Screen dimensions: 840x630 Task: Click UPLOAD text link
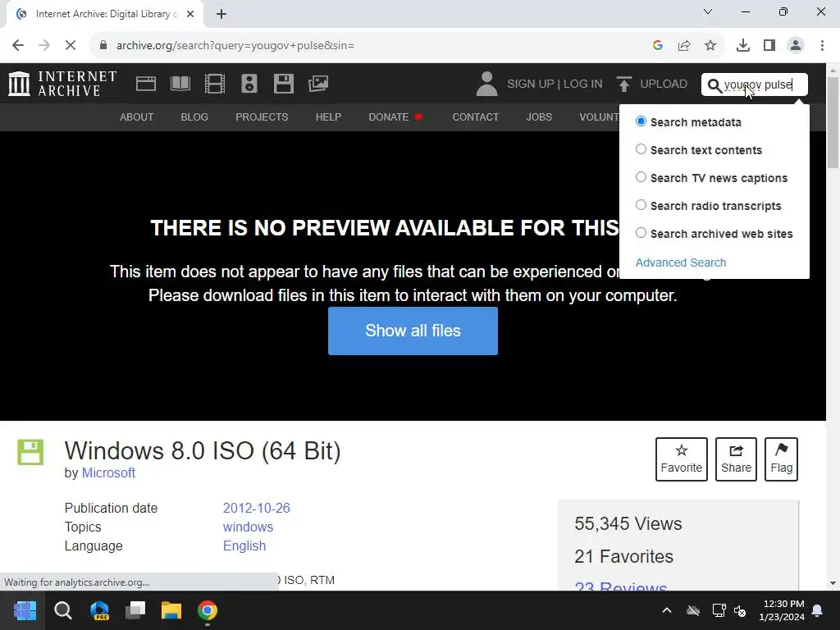(664, 84)
